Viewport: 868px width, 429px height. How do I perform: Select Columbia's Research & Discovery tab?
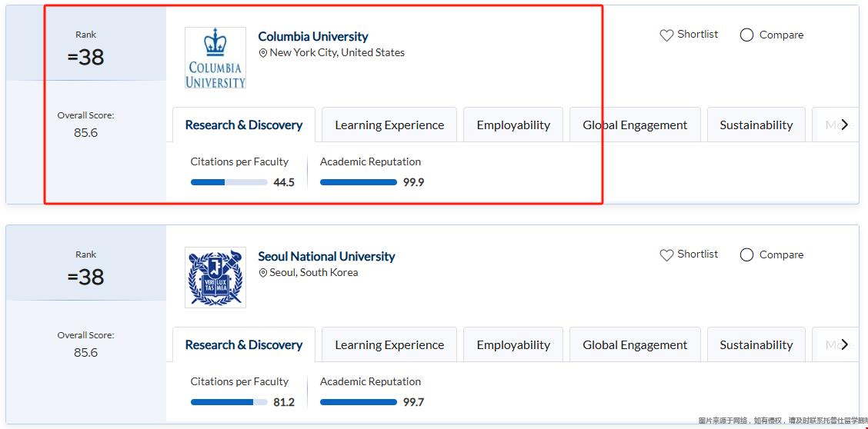click(244, 125)
